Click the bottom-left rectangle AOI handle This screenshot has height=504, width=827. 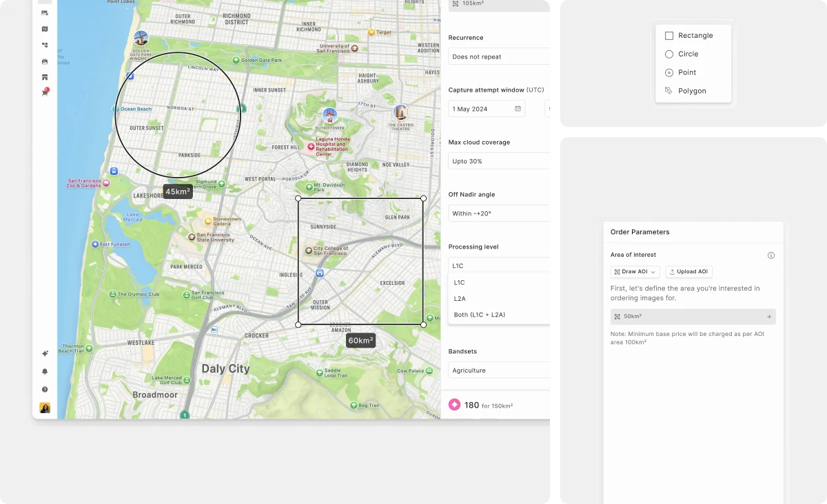pyautogui.click(x=298, y=324)
